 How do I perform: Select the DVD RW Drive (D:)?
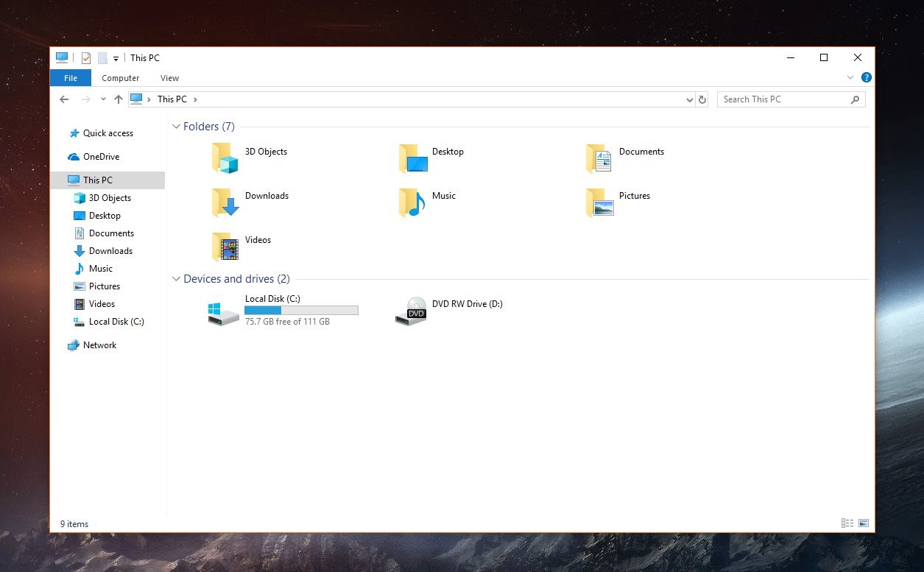449,310
